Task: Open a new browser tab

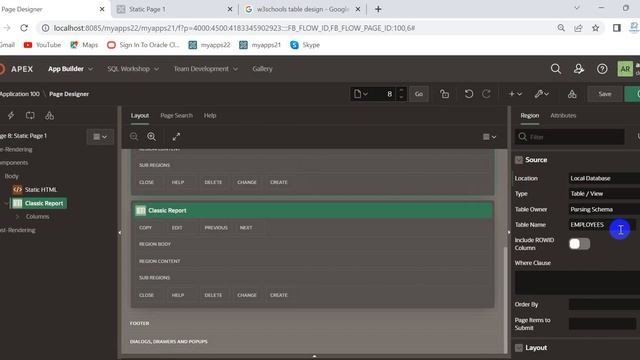Action: pyautogui.click(x=378, y=9)
